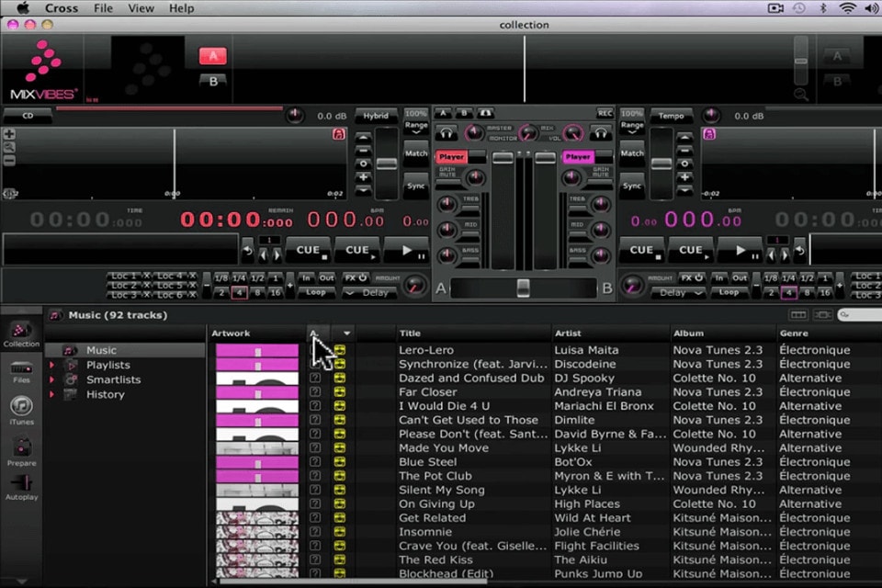The width and height of the screenshot is (882, 588).
Task: Toggle the FX power button on right deck
Action: 691,278
